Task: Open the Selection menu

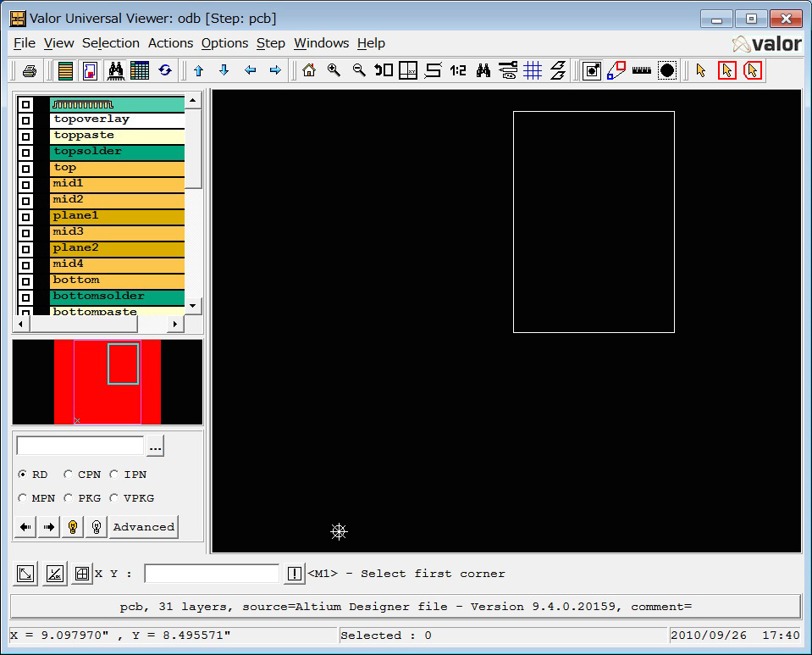Action: [111, 43]
